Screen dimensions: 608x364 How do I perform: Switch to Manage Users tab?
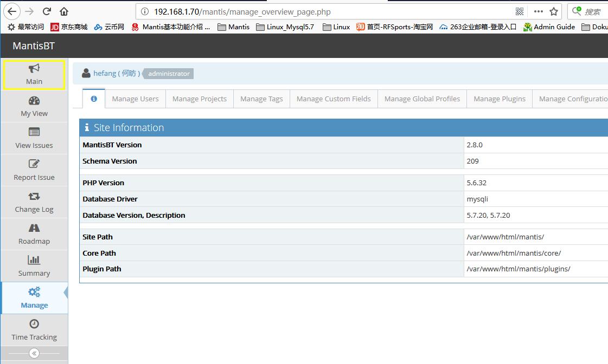click(135, 99)
